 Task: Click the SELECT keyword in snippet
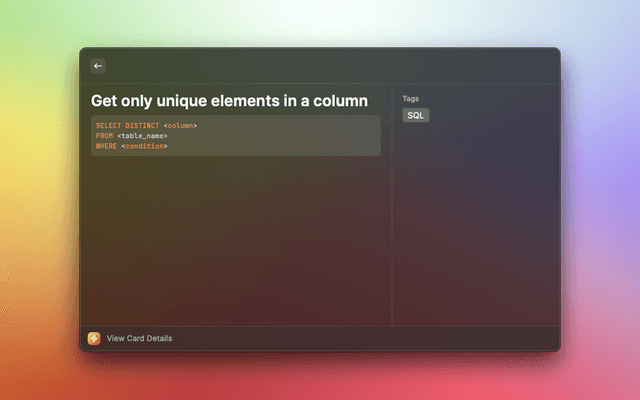(108, 125)
